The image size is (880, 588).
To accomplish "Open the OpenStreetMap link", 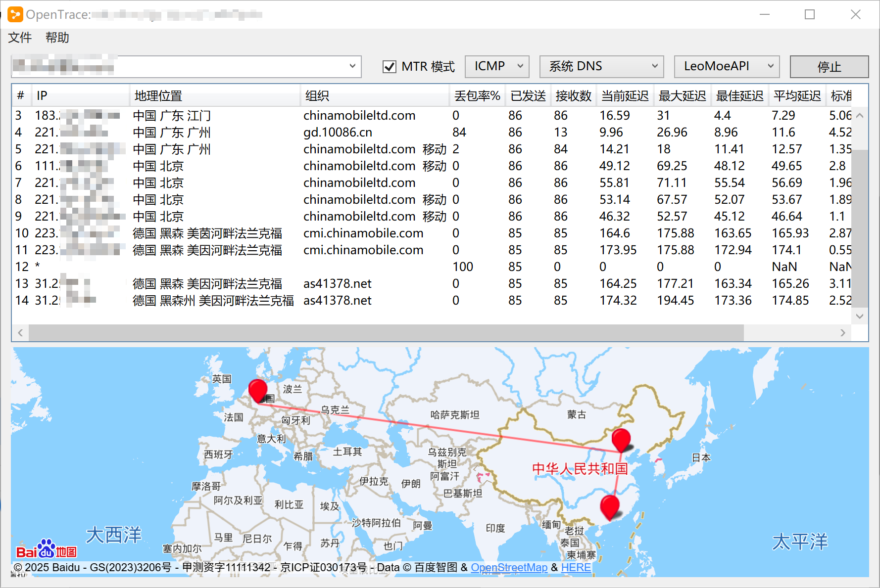I will pos(509,567).
